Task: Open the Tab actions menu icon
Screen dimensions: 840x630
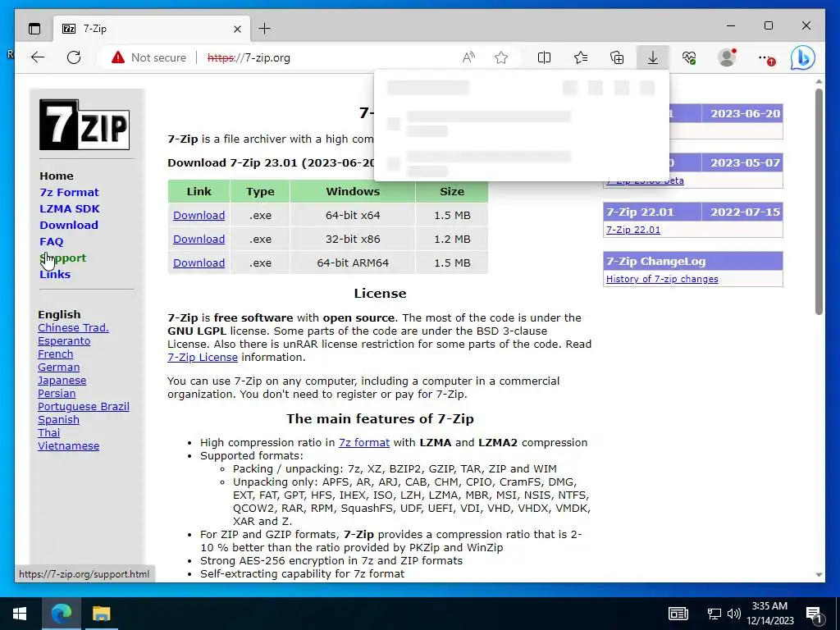Action: (34, 29)
